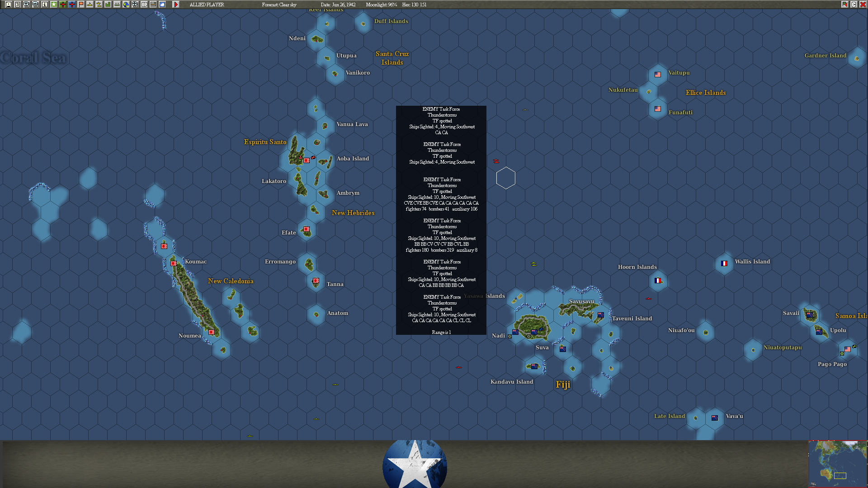Select the US flag at Funafuti
The width and height of the screenshot is (868, 488).
(x=658, y=109)
